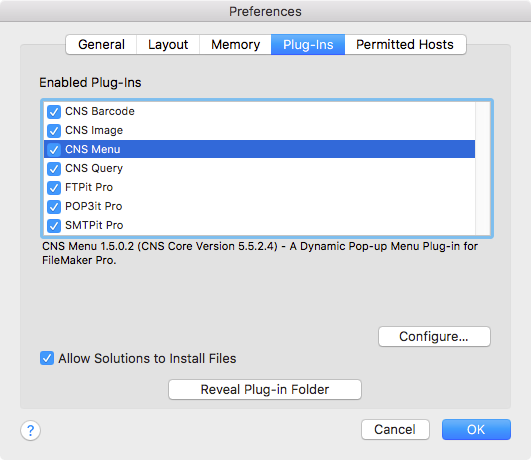Switch to the General tab

[x=101, y=44]
